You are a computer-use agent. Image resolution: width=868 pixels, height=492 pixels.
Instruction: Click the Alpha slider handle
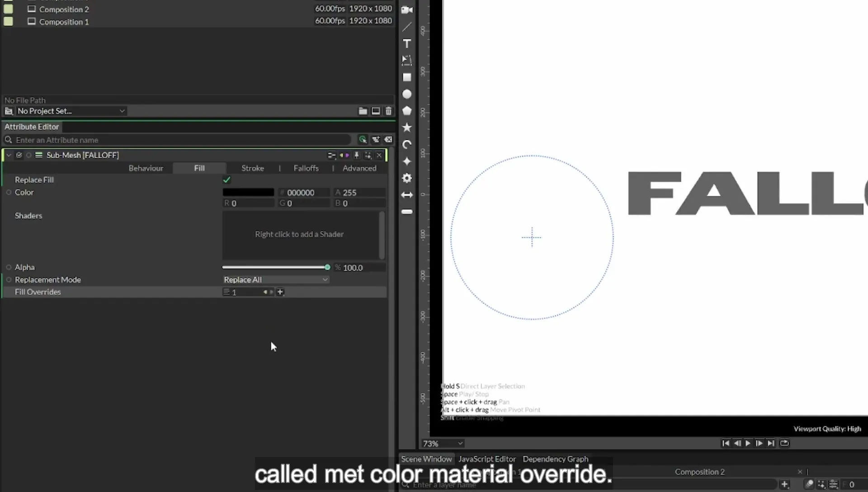[327, 267]
